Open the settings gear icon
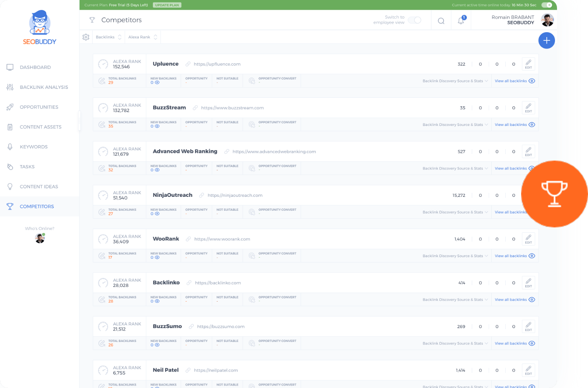Viewport: 588px width, 388px height. pos(86,37)
